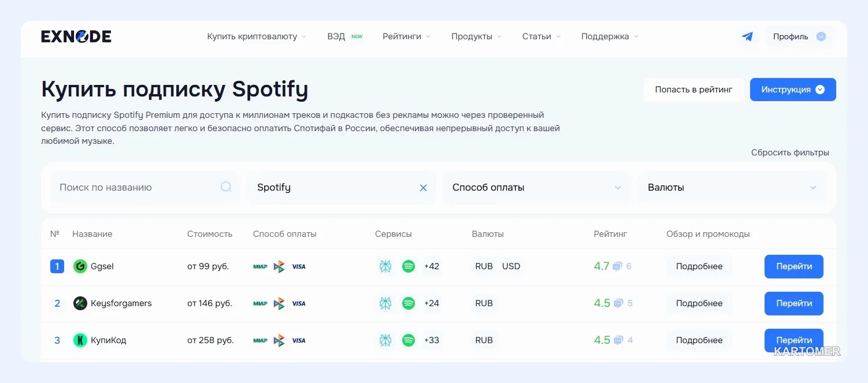Expand the Статьи menu
Screen dimensions: 868x383
pyautogui.click(x=541, y=36)
